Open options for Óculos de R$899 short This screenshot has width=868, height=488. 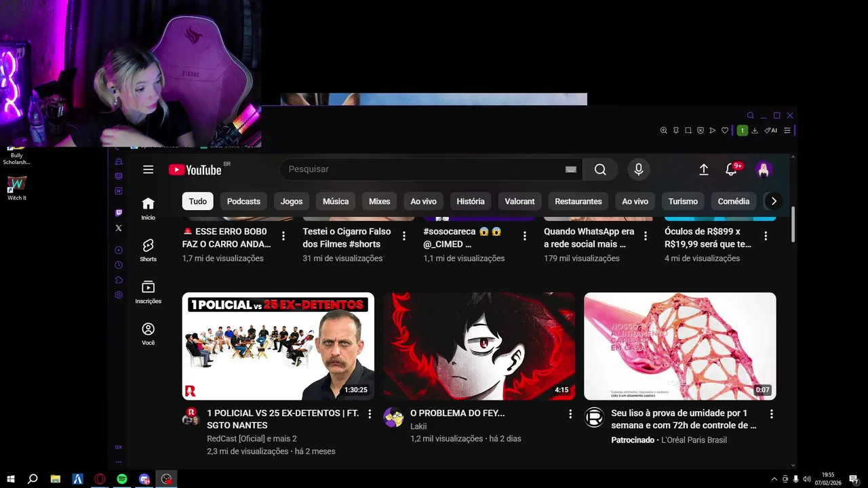tap(766, 236)
